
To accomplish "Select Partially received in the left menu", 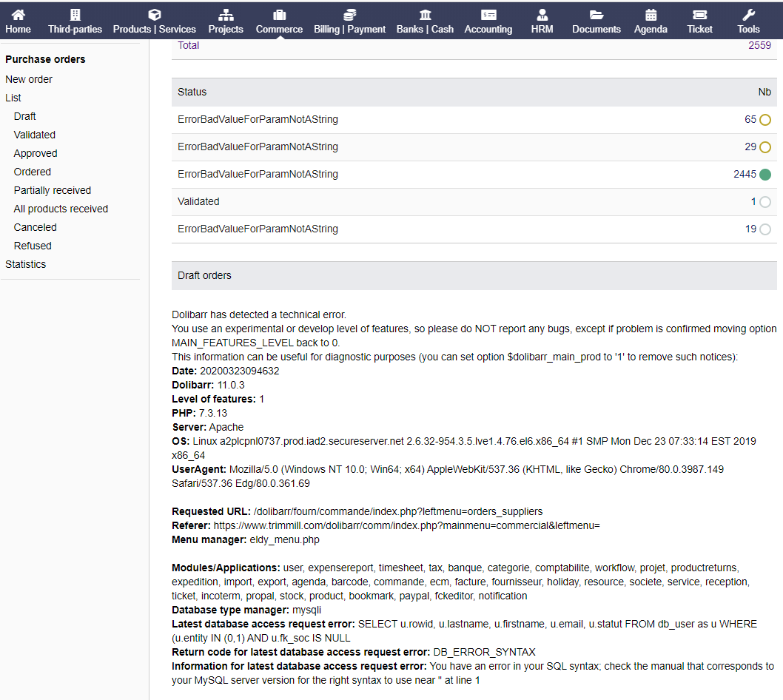I will (x=52, y=190).
